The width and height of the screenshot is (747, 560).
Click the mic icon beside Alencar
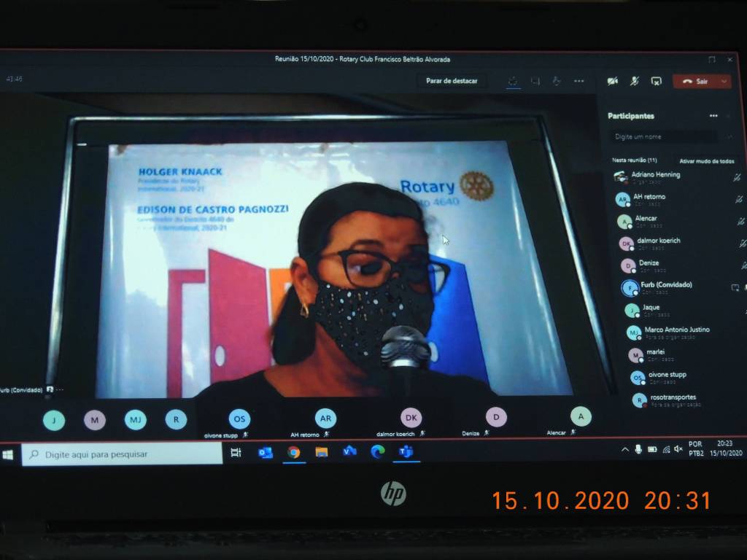click(741, 222)
